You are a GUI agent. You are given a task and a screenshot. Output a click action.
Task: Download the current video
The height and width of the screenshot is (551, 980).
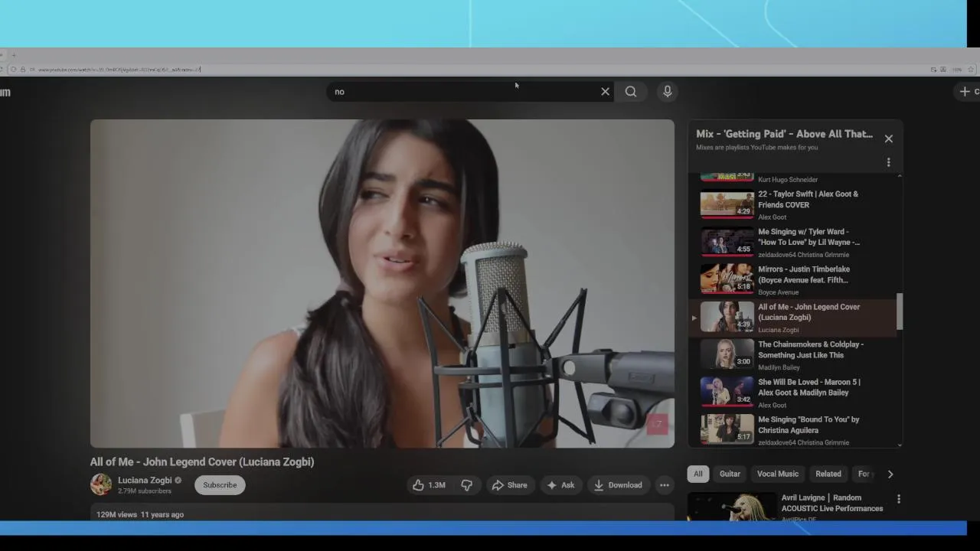(618, 485)
